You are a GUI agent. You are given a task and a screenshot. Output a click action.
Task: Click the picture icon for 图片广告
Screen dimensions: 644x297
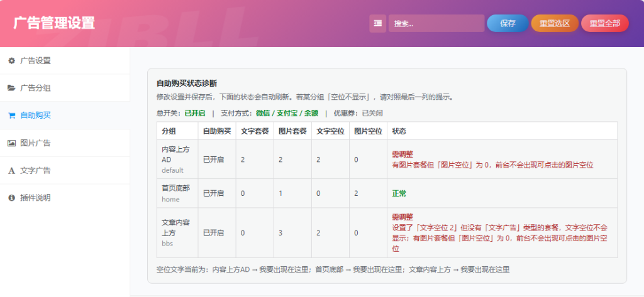11,143
